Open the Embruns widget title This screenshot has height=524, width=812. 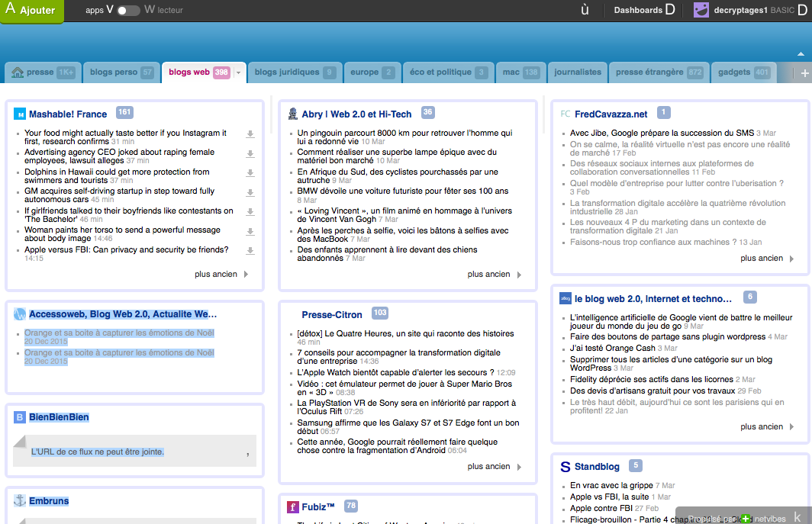(49, 501)
